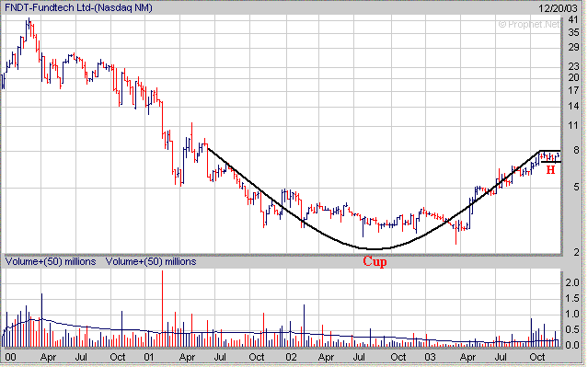Image resolution: width=588 pixels, height=367 pixels.
Task: Click the Jul label between 00 and 01
Action: pos(81,357)
